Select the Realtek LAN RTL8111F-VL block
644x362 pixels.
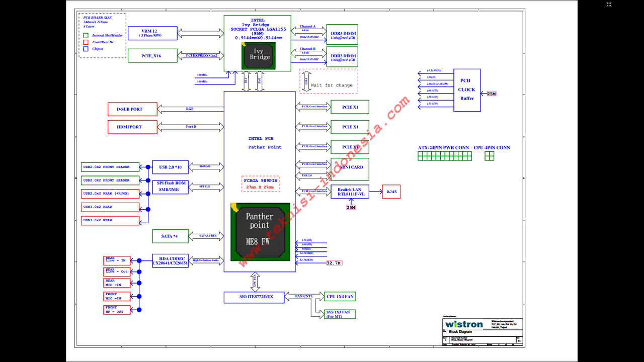pyautogui.click(x=350, y=192)
